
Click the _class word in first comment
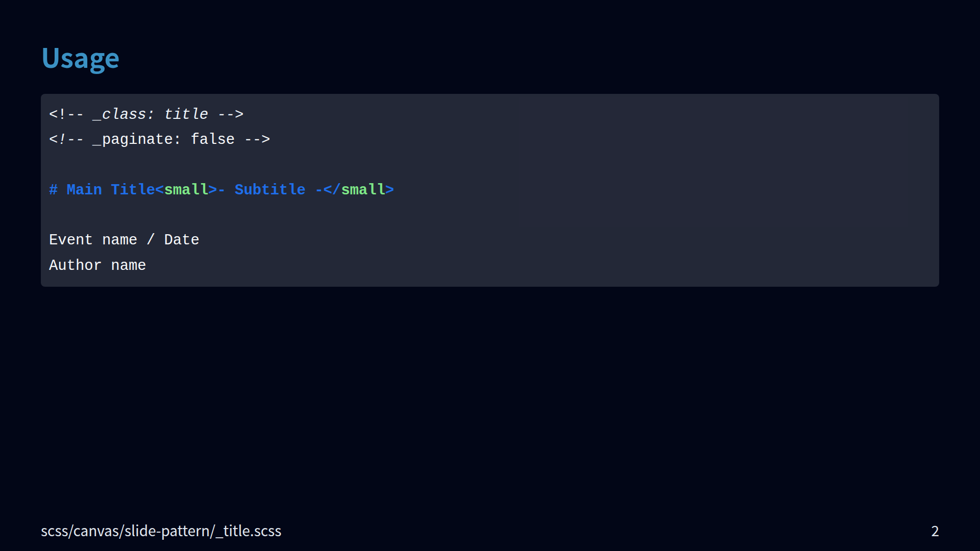pos(122,114)
